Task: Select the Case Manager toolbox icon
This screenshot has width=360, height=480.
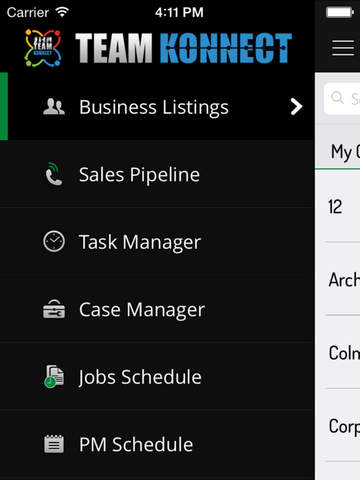Action: tap(54, 309)
